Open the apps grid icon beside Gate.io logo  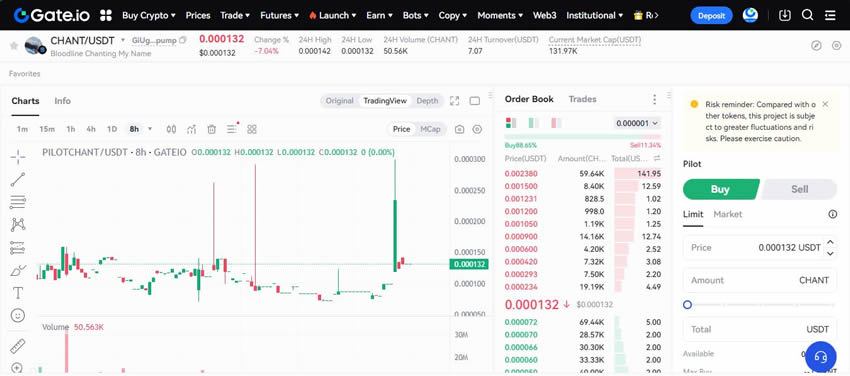click(x=106, y=15)
